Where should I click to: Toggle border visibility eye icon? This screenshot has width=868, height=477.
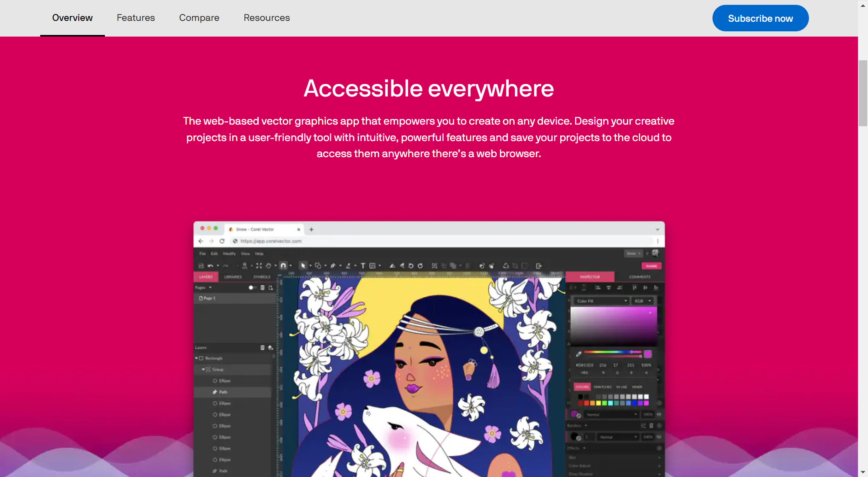[659, 437]
